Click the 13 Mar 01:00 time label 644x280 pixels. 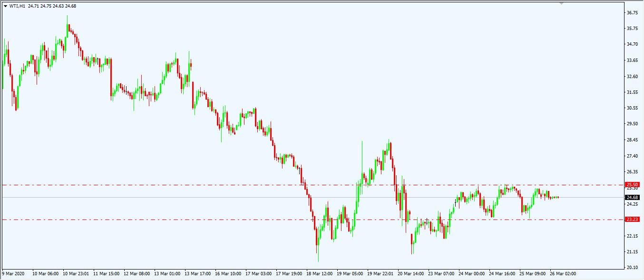coord(167,274)
